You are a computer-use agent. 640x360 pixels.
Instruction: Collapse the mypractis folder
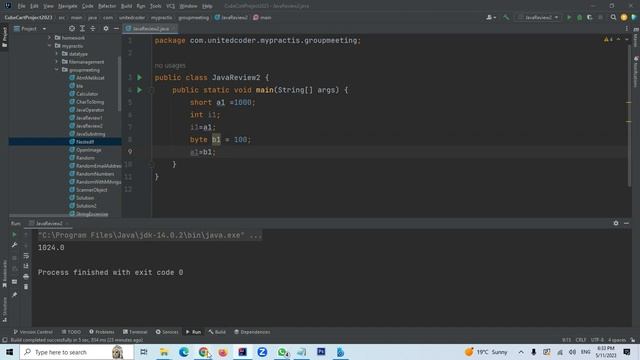point(50,46)
